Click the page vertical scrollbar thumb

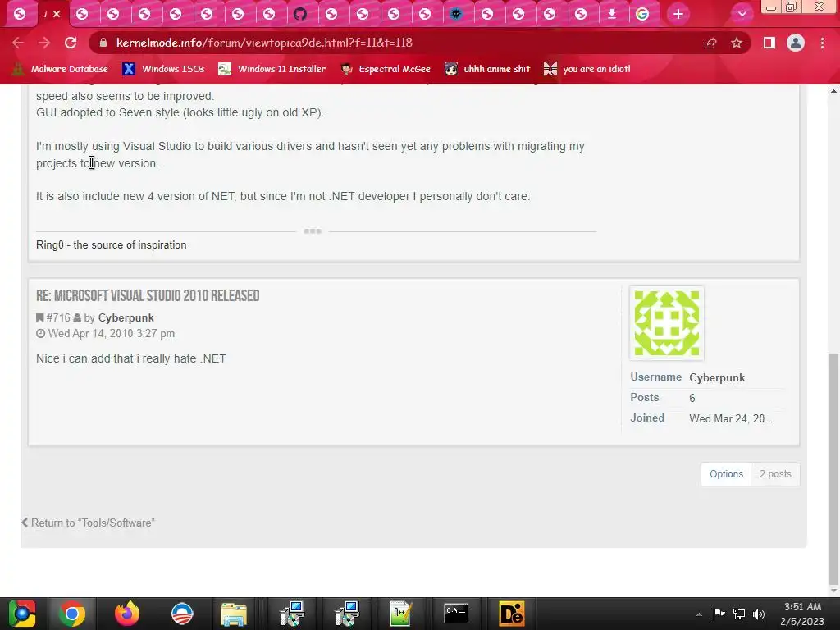tap(833, 468)
